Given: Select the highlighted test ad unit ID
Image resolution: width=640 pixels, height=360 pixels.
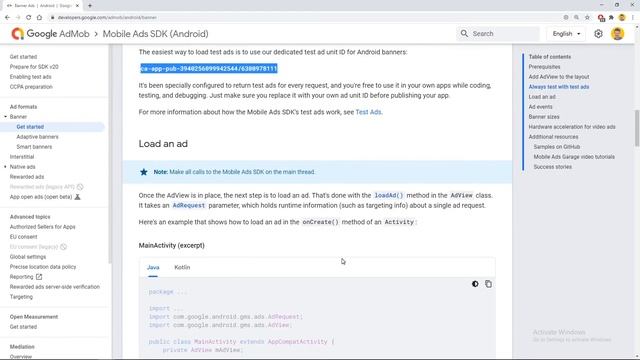Looking at the screenshot, I should coord(209,69).
